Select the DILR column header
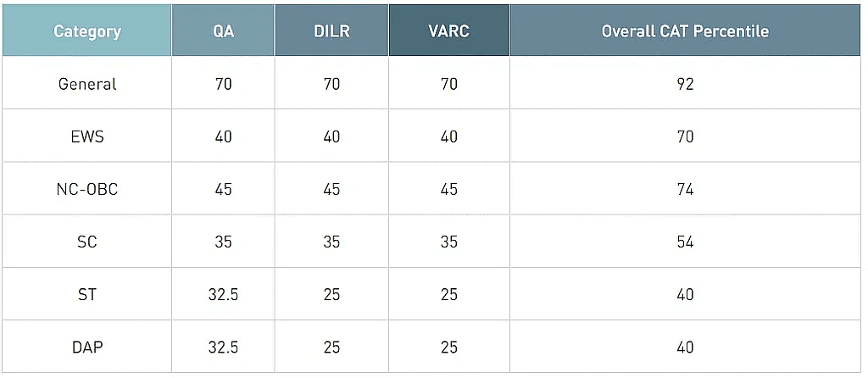 click(331, 32)
